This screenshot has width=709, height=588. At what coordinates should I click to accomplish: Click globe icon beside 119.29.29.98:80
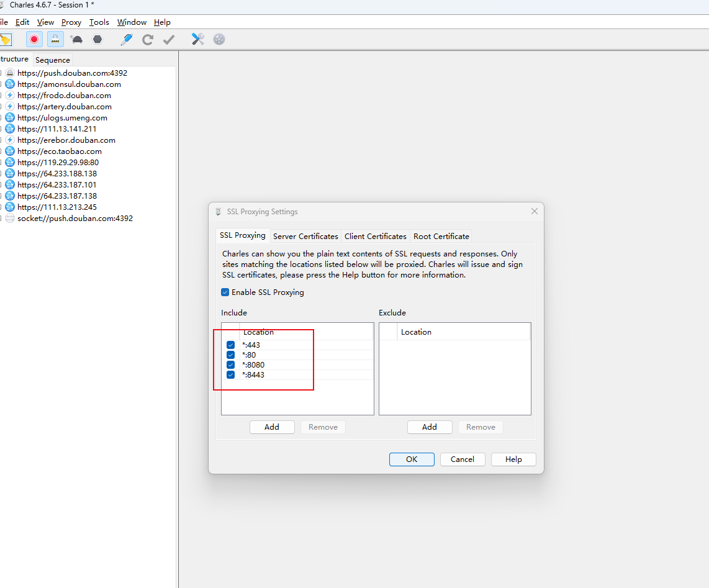[x=10, y=163]
